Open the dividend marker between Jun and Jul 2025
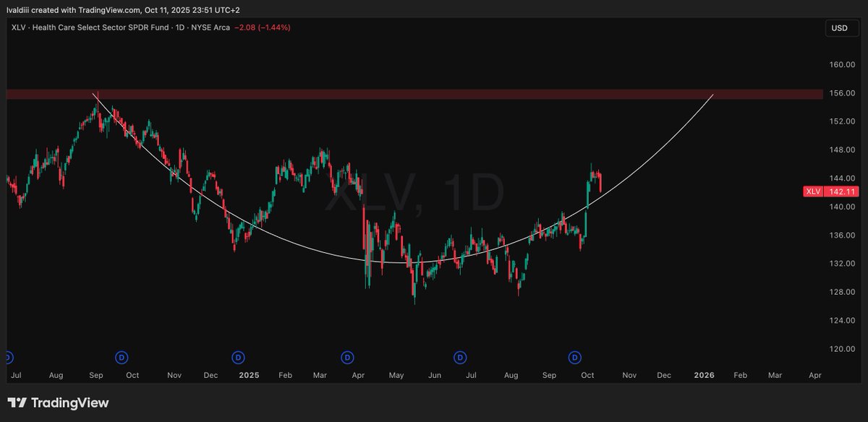The width and height of the screenshot is (868, 422). click(x=459, y=357)
